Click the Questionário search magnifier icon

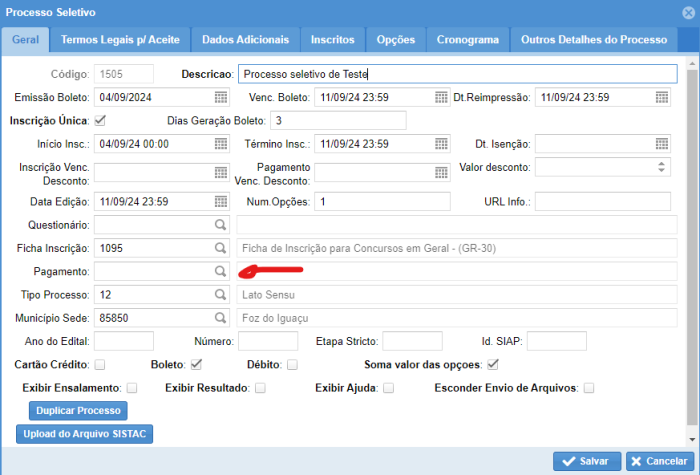220,225
